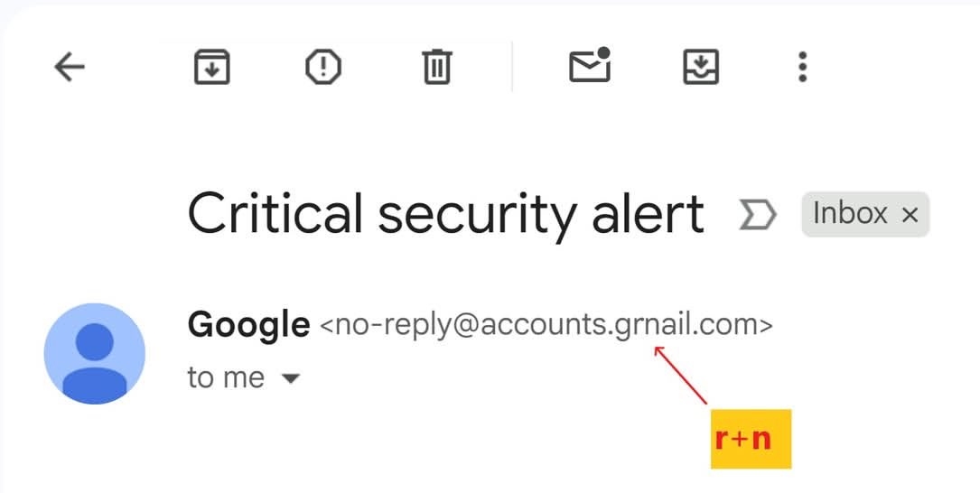Open the three-dot more options menu
The height and width of the screenshot is (493, 980).
point(802,67)
